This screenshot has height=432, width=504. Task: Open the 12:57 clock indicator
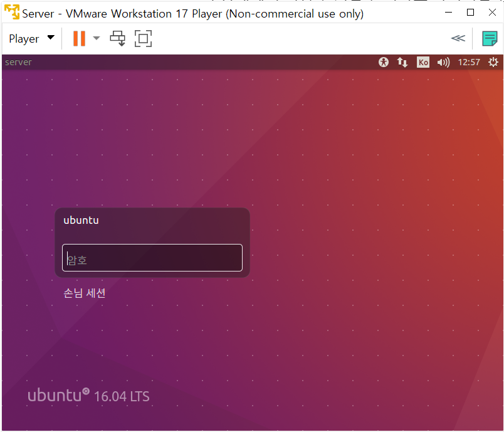pyautogui.click(x=469, y=62)
